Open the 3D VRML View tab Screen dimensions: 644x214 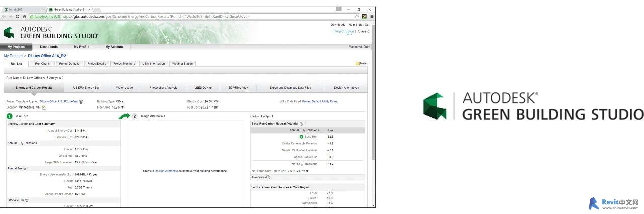pos(238,88)
